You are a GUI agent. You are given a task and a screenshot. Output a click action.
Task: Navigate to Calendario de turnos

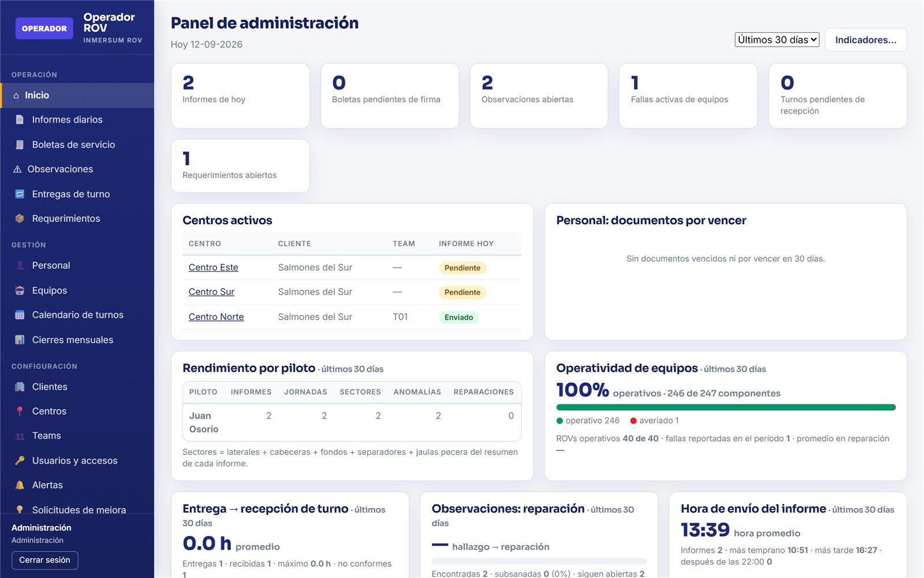click(77, 315)
